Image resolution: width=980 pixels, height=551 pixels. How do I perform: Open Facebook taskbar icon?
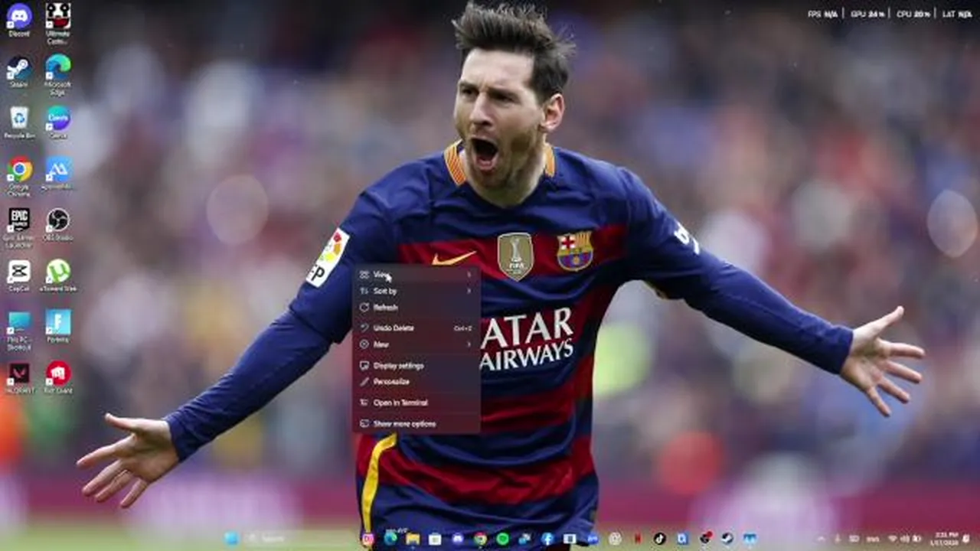tap(547, 539)
